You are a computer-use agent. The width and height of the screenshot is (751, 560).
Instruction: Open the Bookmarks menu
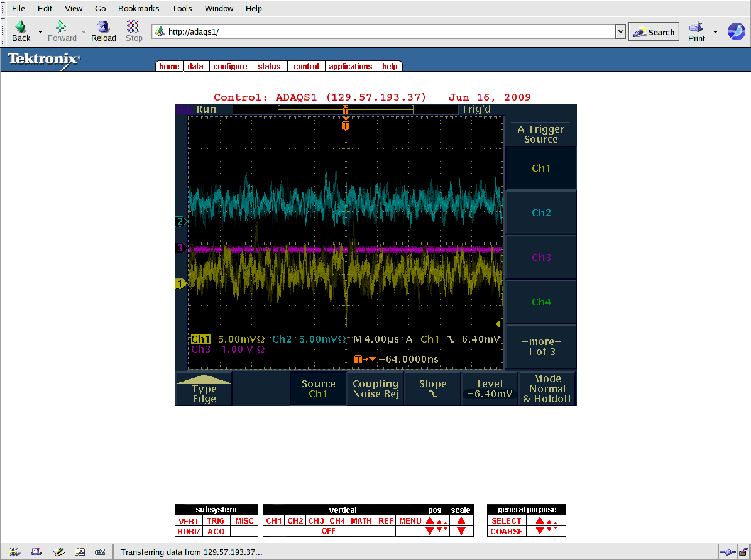(x=138, y=9)
